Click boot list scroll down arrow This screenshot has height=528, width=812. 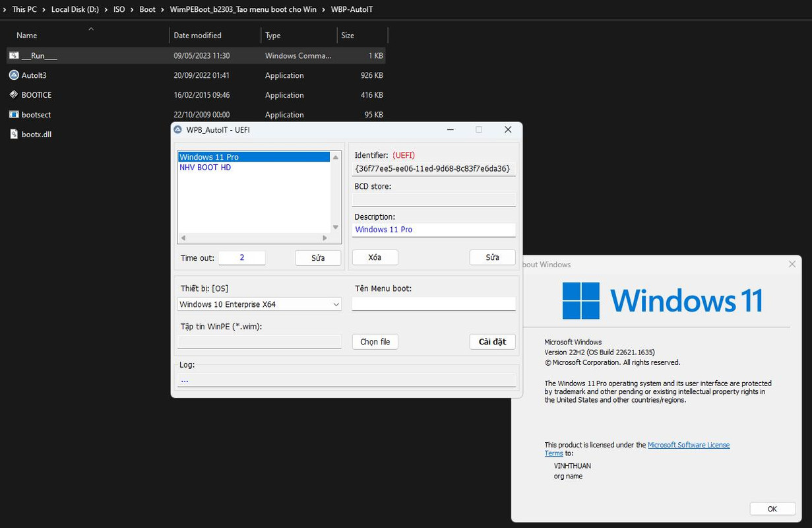tap(336, 227)
